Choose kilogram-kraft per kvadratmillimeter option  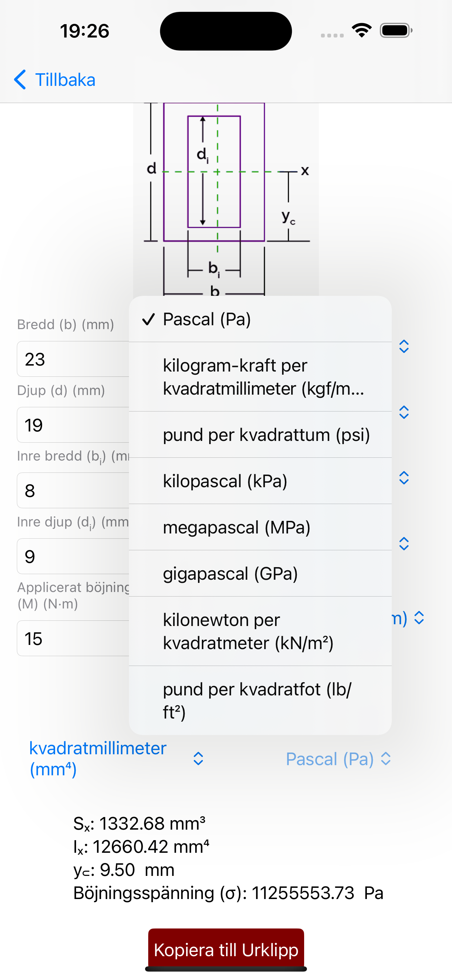click(260, 377)
